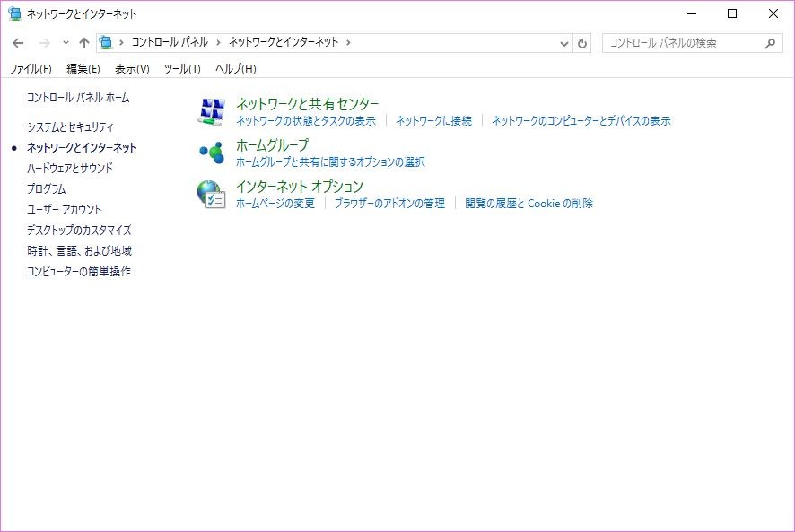Click the Back arrow navigation button
This screenshot has height=532, width=795.
(18, 43)
